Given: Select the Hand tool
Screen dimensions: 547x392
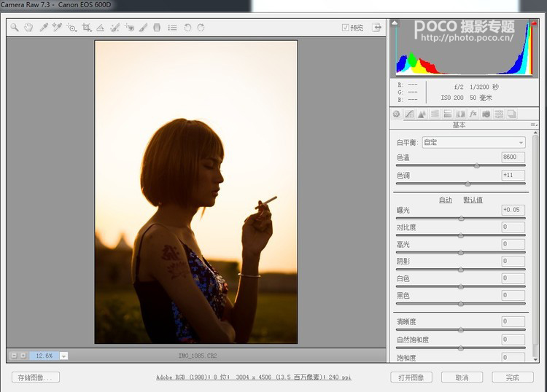Looking at the screenshot, I should 28,27.
